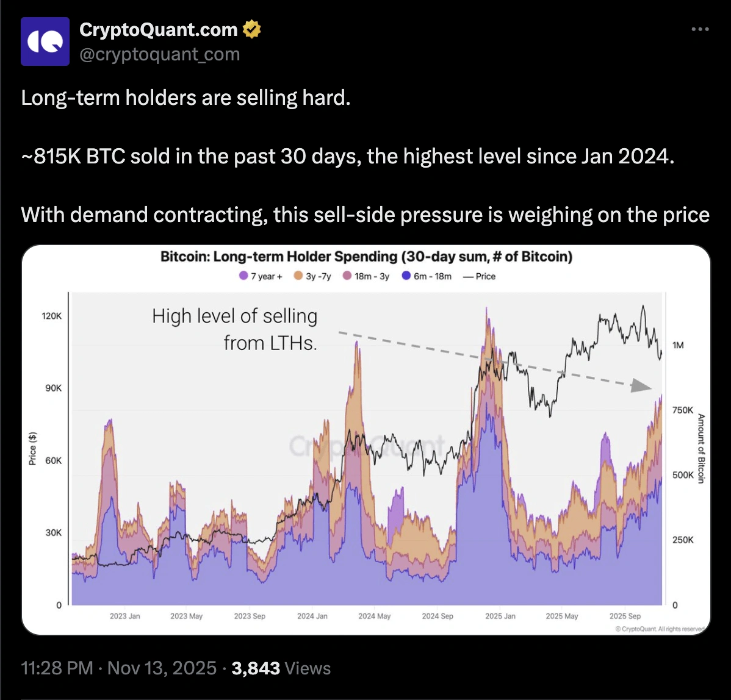Open the full-size chart image
The image size is (731, 700).
coord(366,439)
